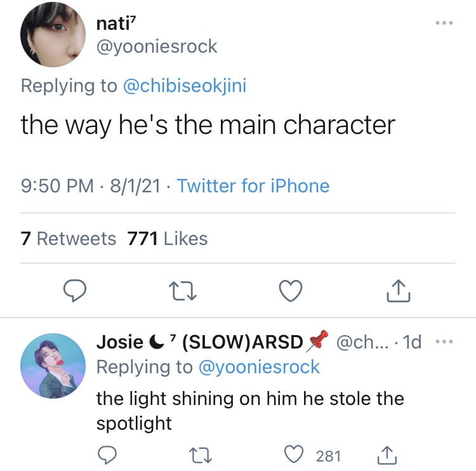Like Josie's reply with 281 likes

294,455
